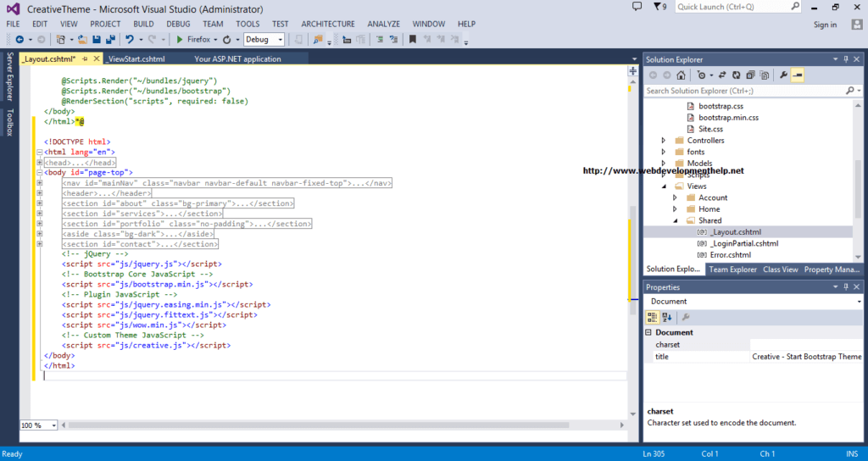Click the Solution Explorer Refresh icon

pyautogui.click(x=737, y=75)
